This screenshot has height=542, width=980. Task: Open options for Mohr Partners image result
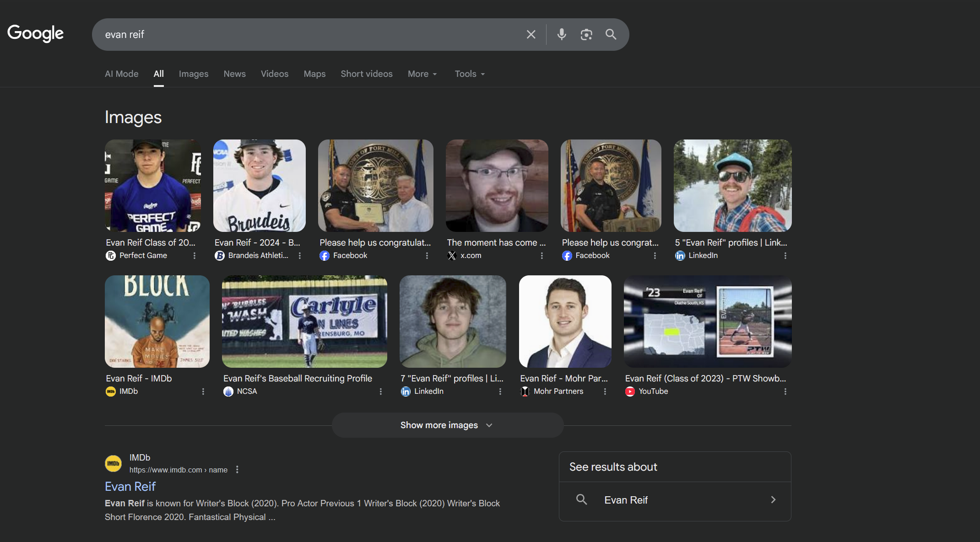click(605, 392)
